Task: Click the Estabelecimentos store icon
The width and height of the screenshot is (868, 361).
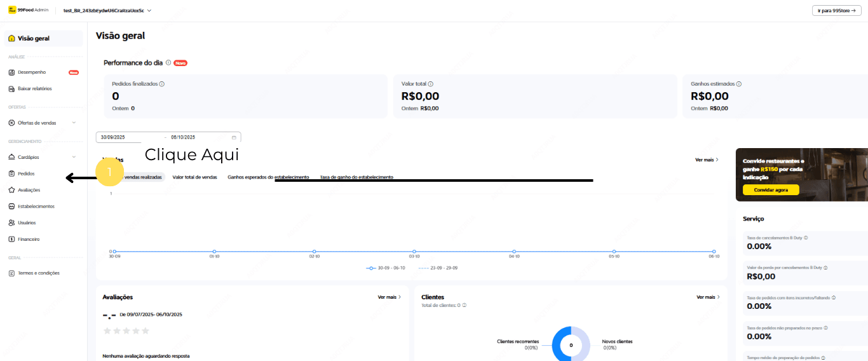Action: click(11, 207)
